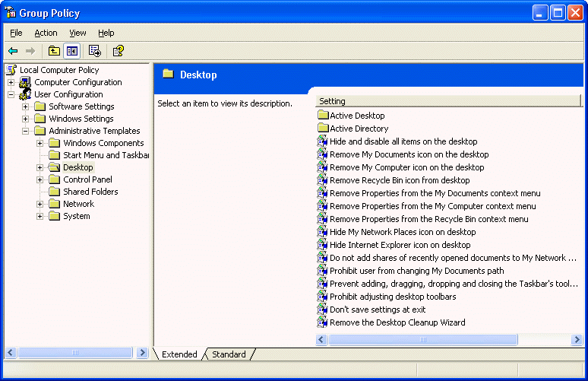Click the Windows Settings folder icon

(40, 119)
